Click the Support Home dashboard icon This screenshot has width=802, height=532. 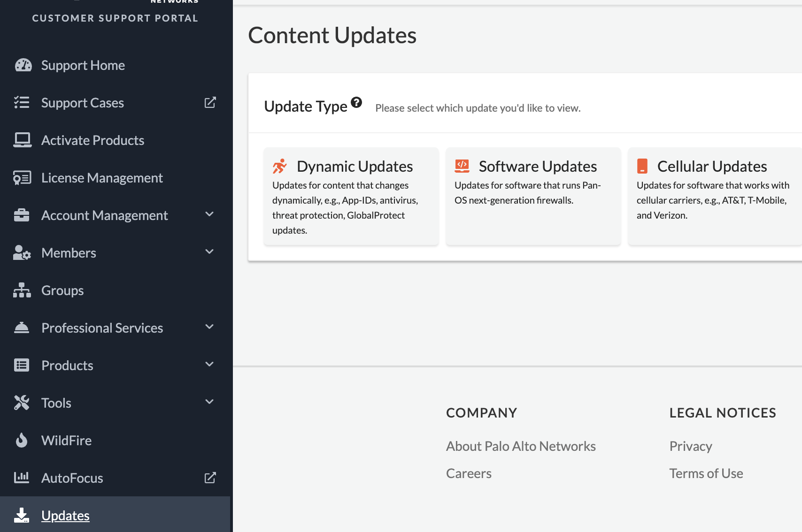23,65
